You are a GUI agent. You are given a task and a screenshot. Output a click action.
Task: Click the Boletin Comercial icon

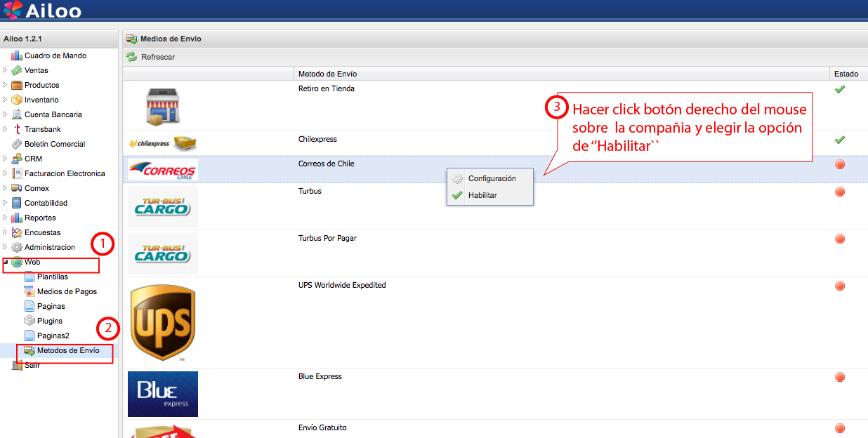17,144
